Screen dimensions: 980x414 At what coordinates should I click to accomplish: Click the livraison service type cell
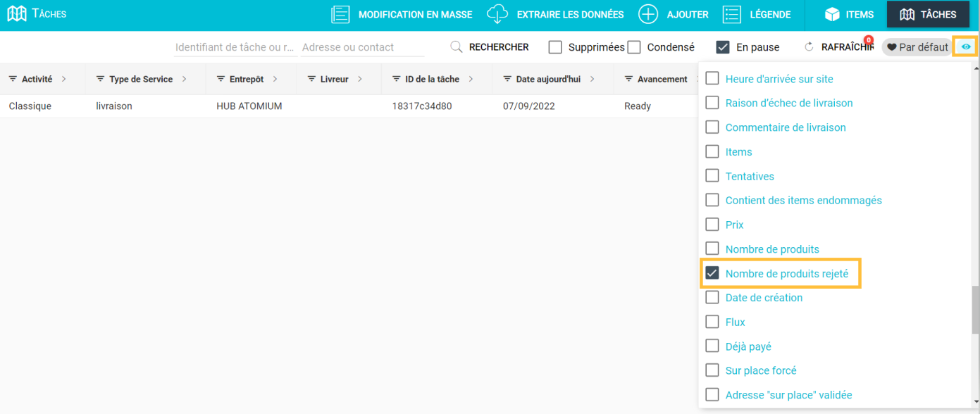(114, 106)
